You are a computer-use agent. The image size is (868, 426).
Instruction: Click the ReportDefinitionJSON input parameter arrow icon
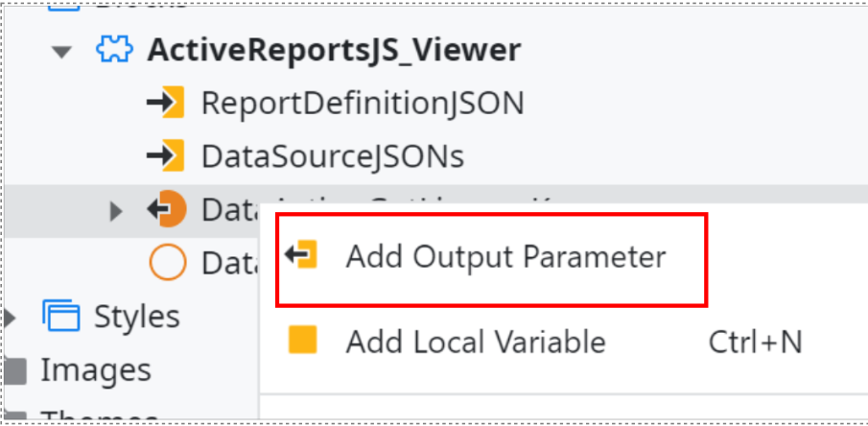click(165, 103)
